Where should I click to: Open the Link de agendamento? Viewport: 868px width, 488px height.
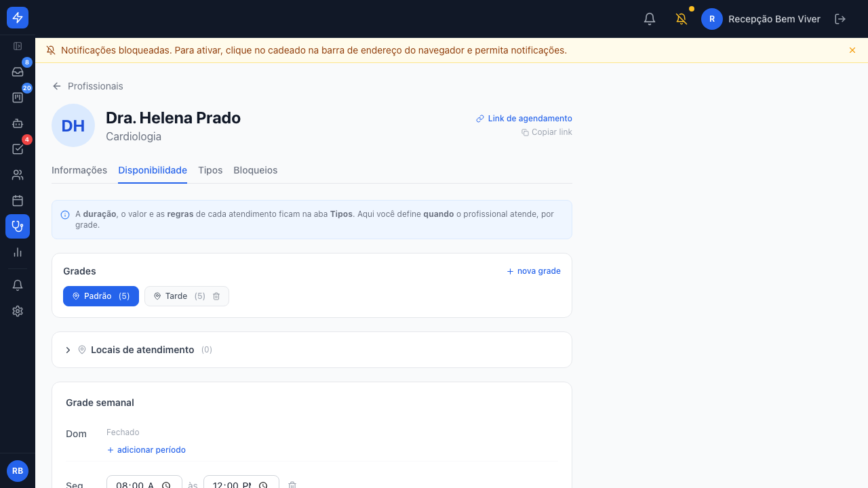pyautogui.click(x=524, y=119)
